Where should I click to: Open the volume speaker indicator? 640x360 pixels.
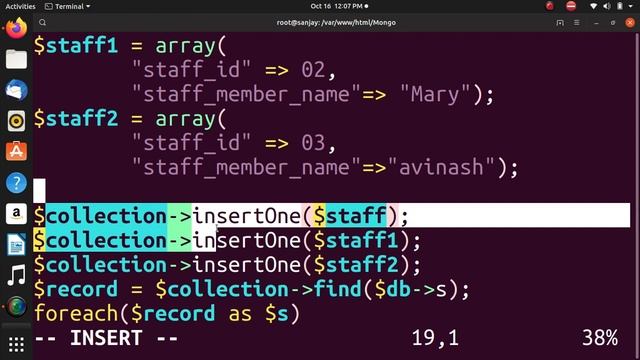[607, 6]
